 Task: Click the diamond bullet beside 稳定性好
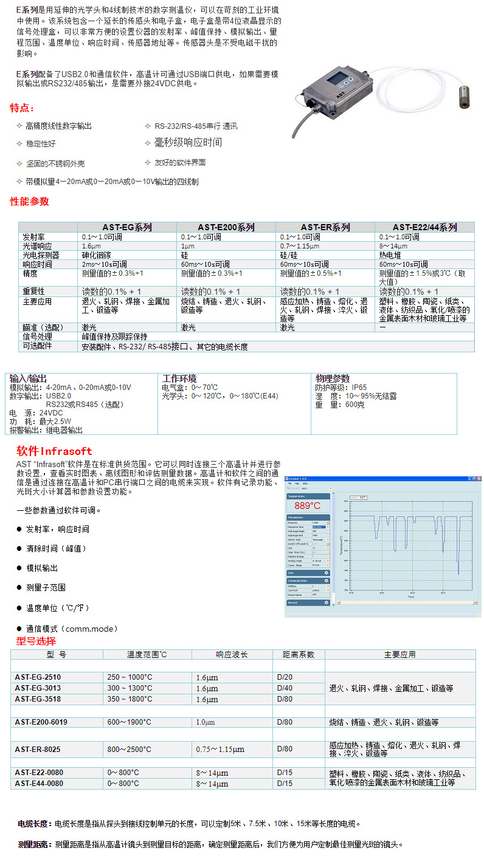(x=19, y=144)
